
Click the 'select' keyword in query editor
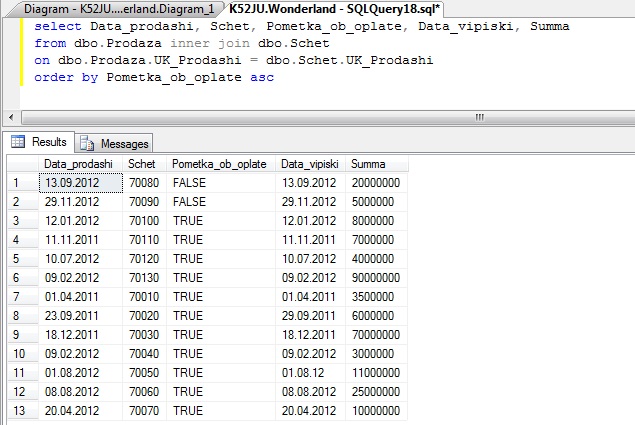58,26
